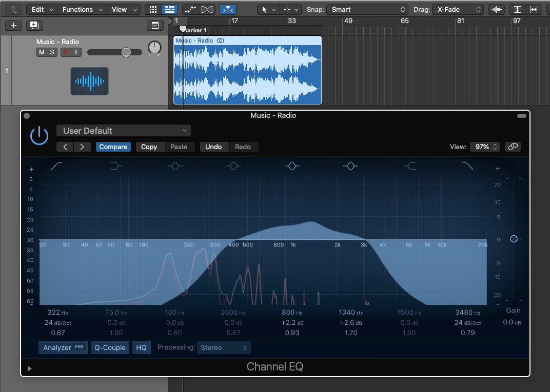
Task: Open the User Default preset dropdown
Action: click(123, 130)
